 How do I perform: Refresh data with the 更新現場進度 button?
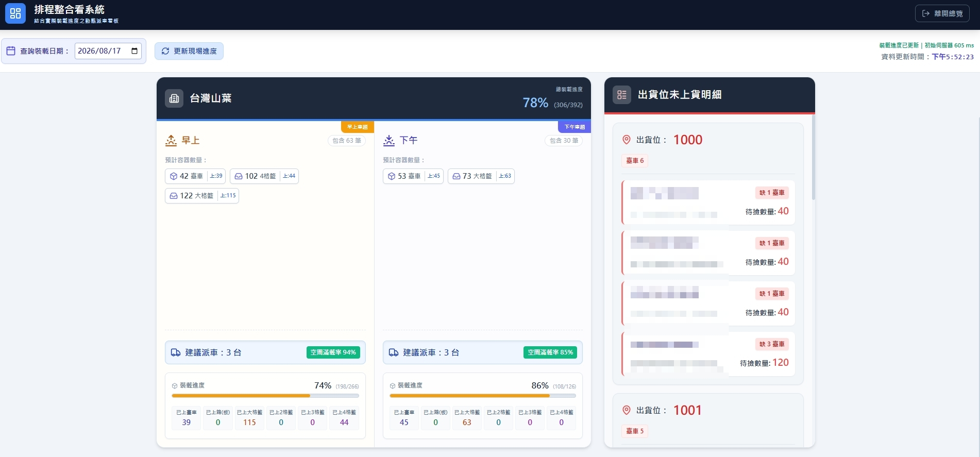coord(189,51)
